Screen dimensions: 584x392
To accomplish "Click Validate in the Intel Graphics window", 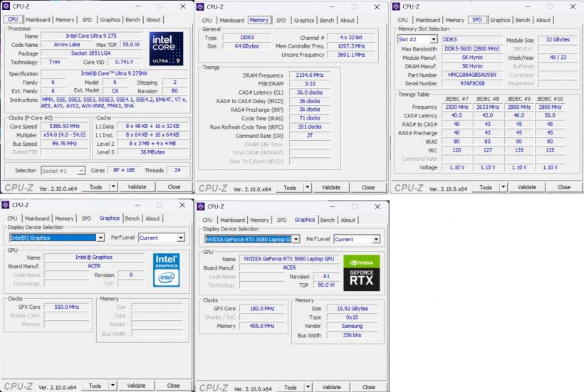I will pyautogui.click(x=136, y=386).
